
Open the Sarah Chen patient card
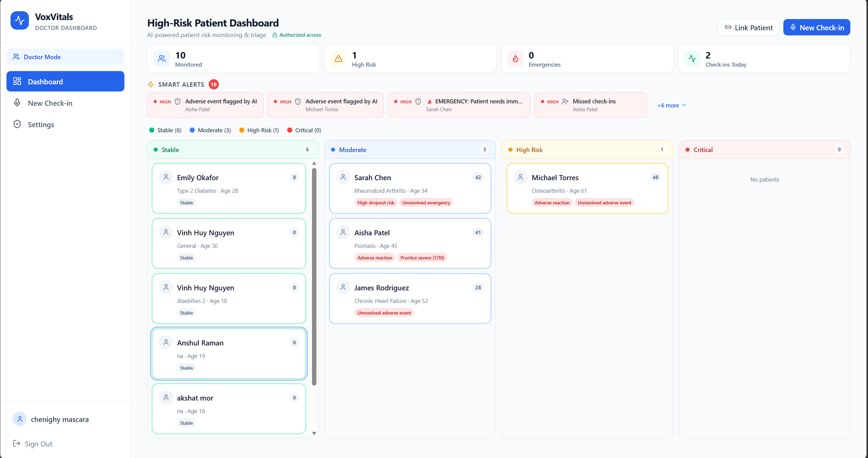(410, 188)
